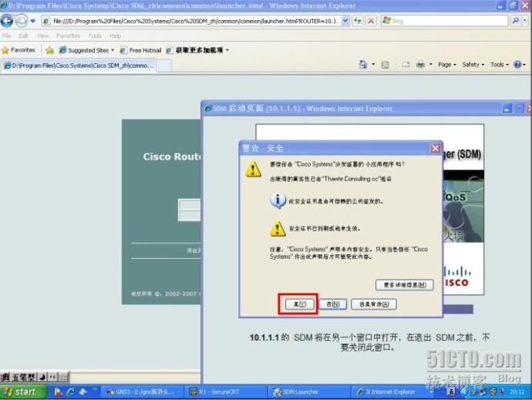Open the Page dropdown menu
This screenshot has height=400, width=532.
[447, 65]
